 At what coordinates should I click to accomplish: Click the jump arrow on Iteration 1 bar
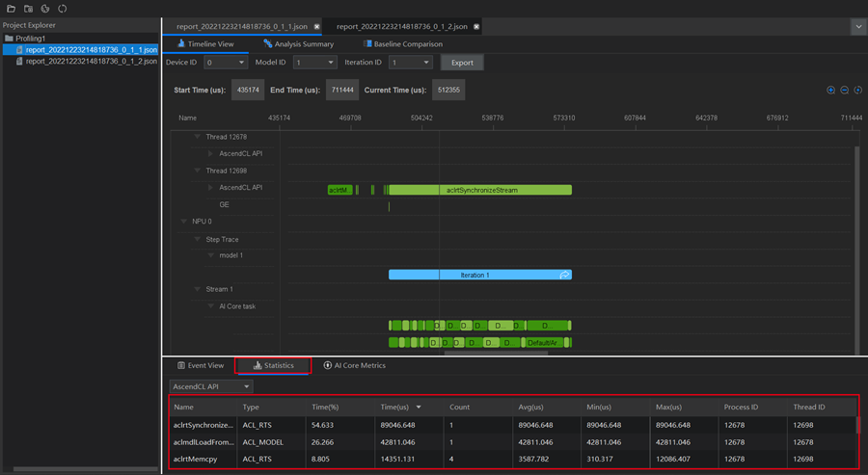click(x=564, y=275)
